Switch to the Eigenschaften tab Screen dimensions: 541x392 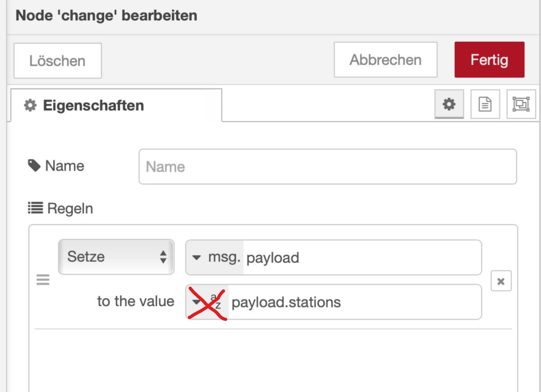pos(116,105)
